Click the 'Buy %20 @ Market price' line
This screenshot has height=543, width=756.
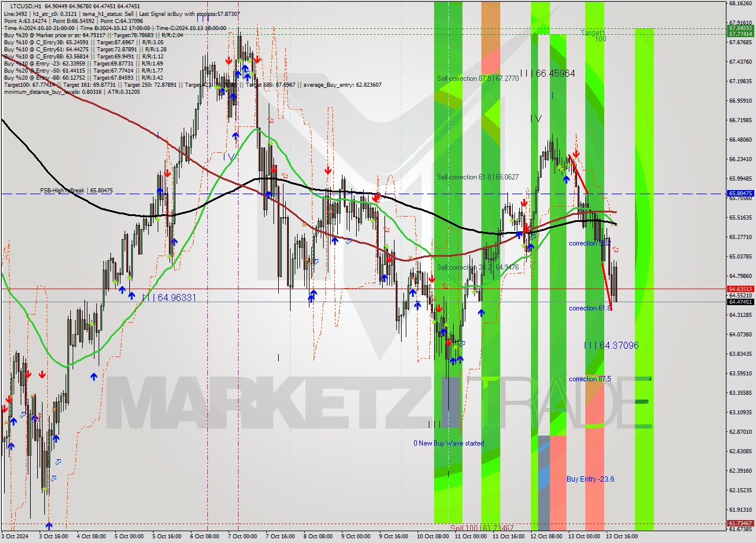93,35
